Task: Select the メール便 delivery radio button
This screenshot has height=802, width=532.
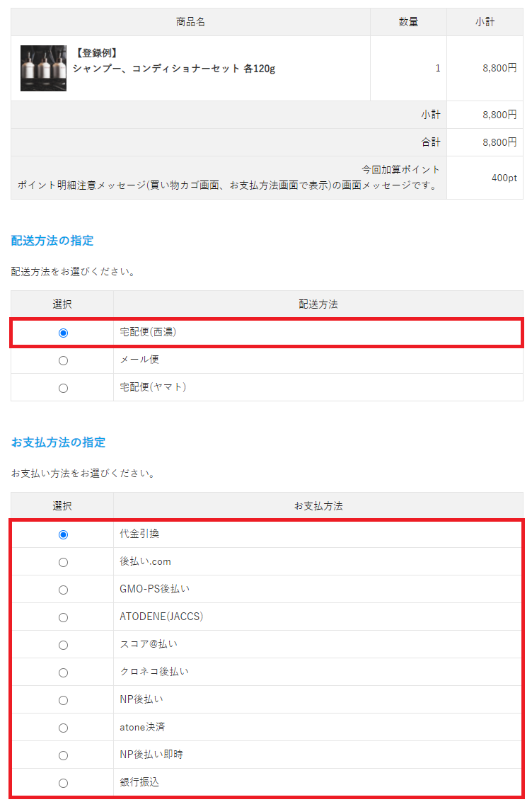Action: tap(63, 360)
